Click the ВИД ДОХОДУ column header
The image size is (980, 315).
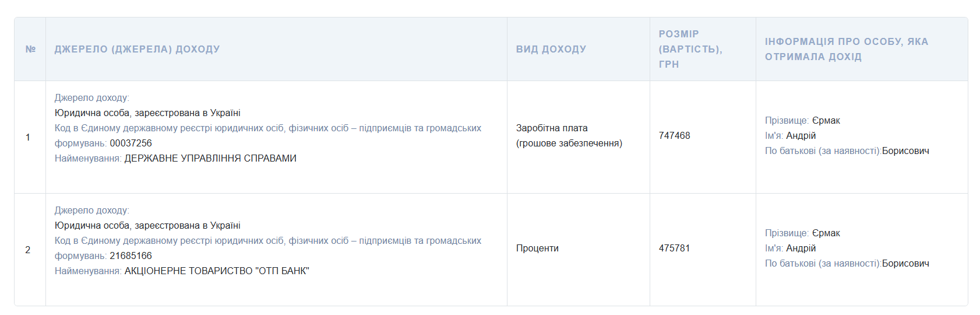(551, 49)
